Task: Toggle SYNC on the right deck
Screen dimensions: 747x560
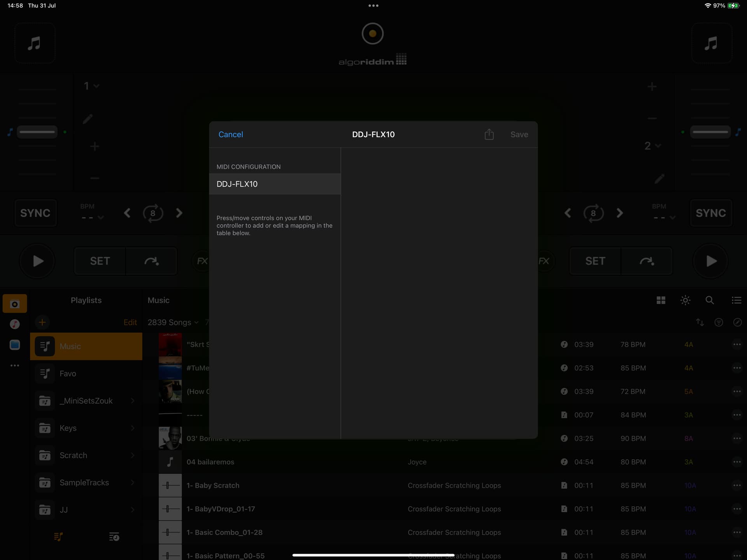Action: [x=711, y=213]
